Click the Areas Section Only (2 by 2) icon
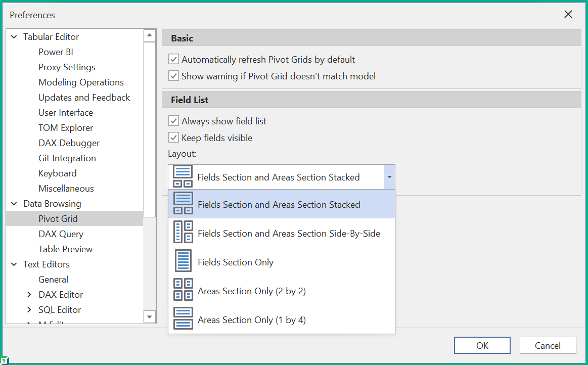This screenshot has height=365, width=588. (x=183, y=290)
